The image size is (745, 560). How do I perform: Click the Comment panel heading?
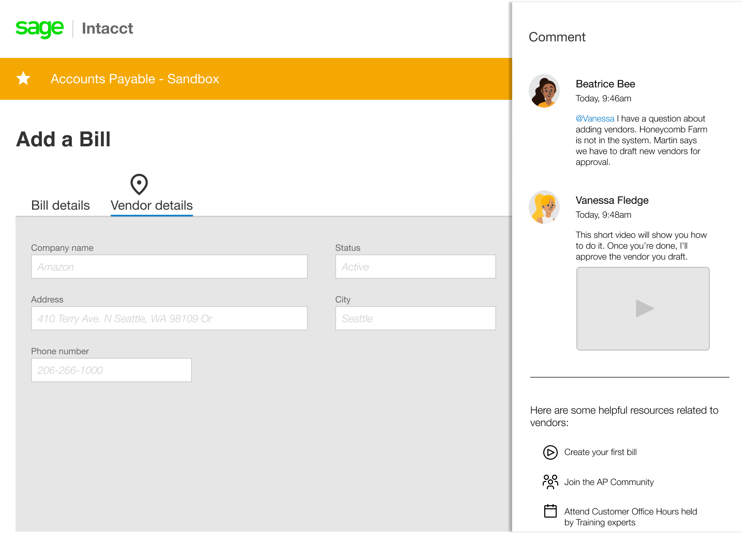(x=557, y=37)
